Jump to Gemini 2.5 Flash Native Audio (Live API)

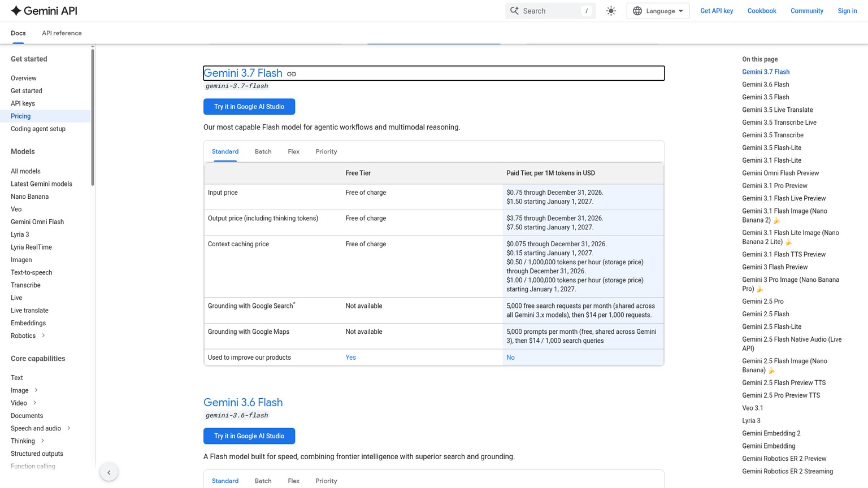792,344
